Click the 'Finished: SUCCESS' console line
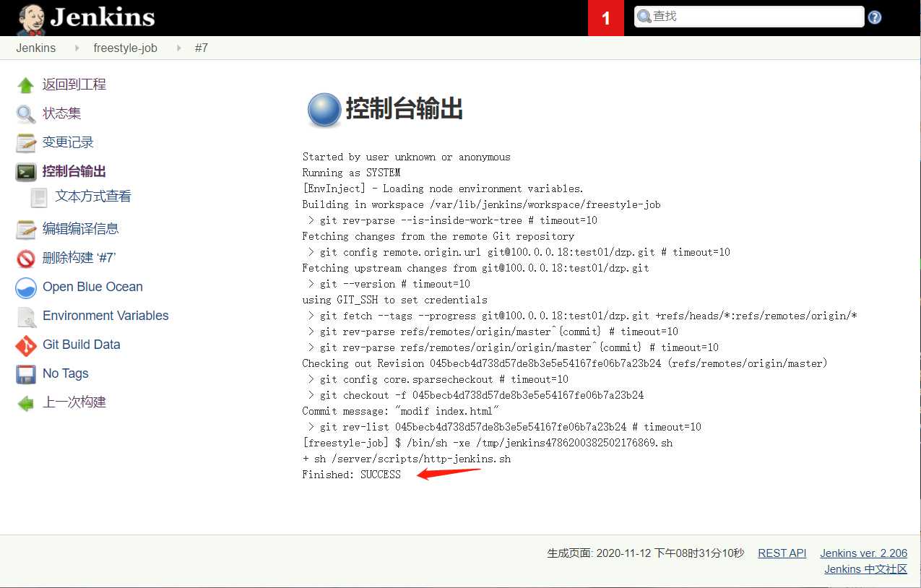This screenshot has height=588, width=921. tap(351, 475)
